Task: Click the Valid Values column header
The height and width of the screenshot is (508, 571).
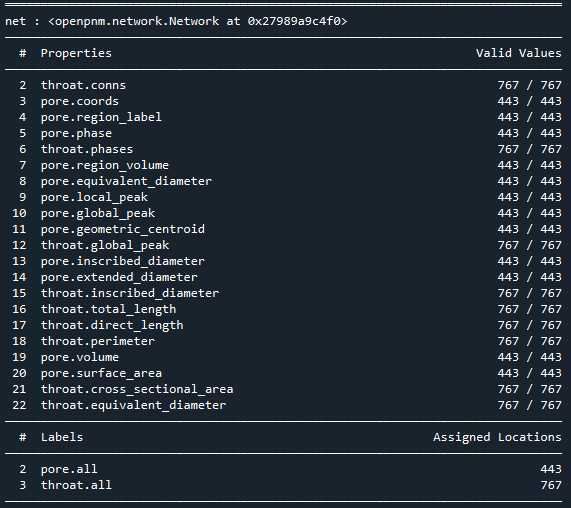Action: coord(519,54)
